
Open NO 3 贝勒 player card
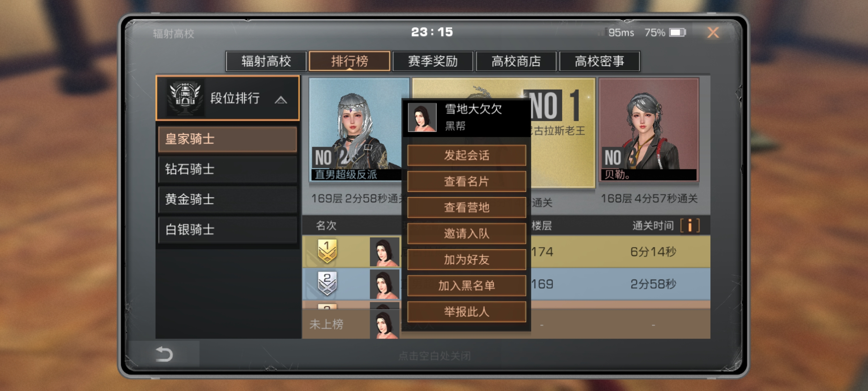pyautogui.click(x=649, y=130)
